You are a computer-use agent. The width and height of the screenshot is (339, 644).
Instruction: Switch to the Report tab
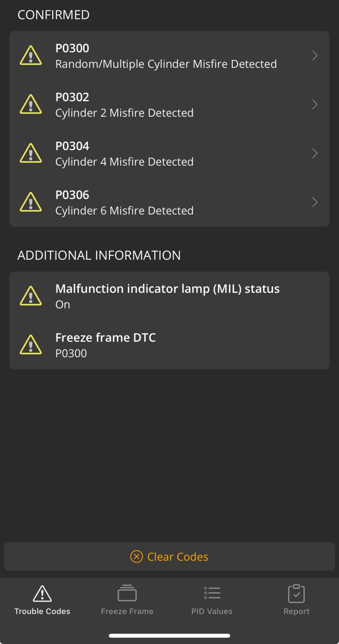[x=296, y=600]
